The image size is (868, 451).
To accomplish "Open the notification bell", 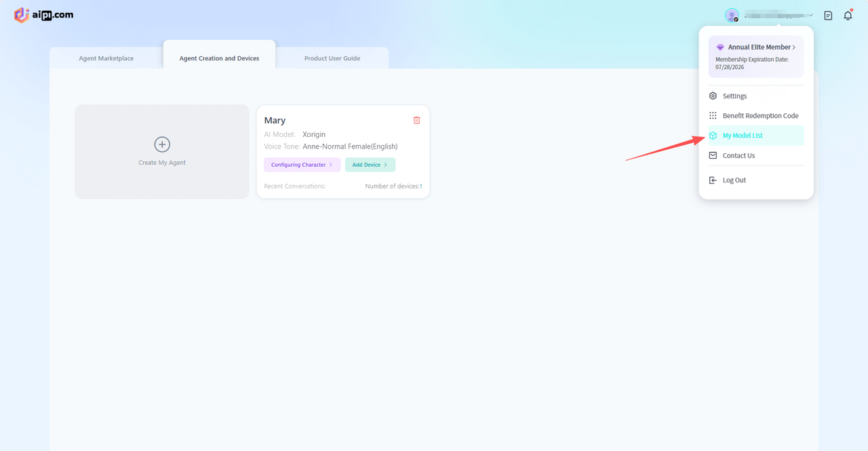I will (x=848, y=16).
